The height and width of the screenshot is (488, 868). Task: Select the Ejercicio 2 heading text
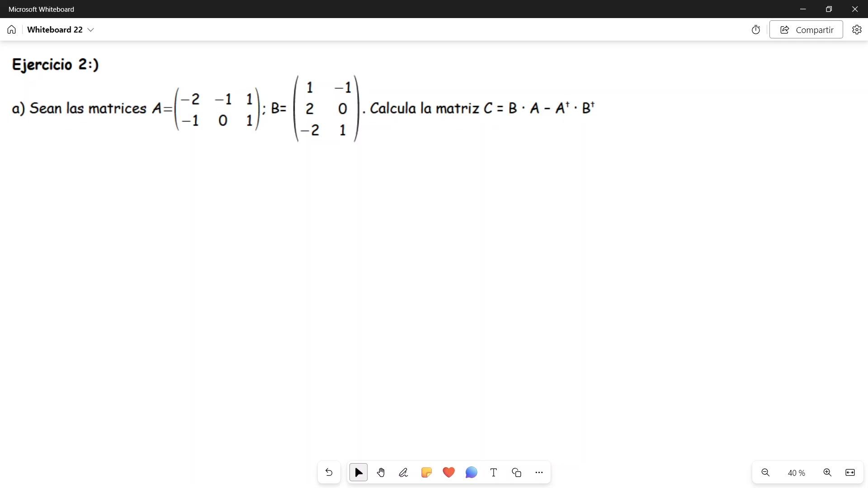click(55, 65)
